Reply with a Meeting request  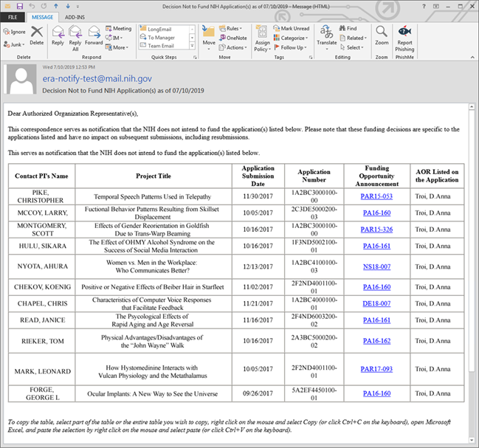pyautogui.click(x=119, y=28)
